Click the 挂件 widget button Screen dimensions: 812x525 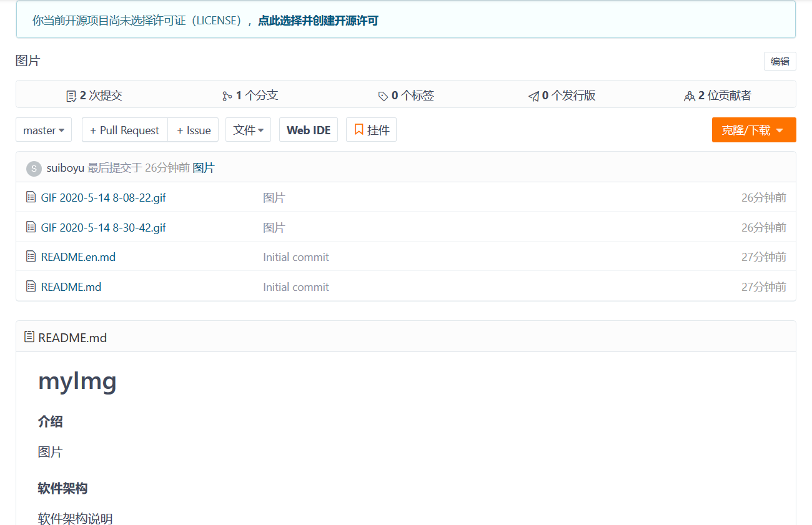coord(371,130)
